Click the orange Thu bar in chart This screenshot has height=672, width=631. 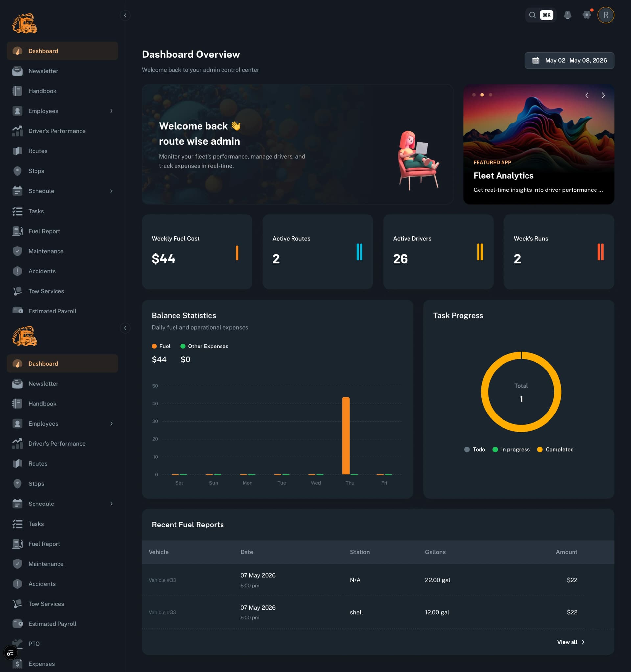point(346,436)
